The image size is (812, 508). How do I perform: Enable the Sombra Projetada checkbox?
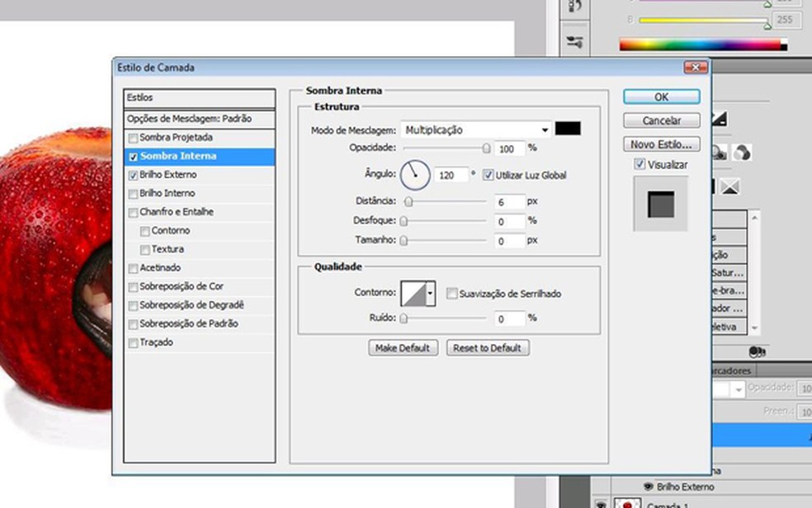point(133,138)
